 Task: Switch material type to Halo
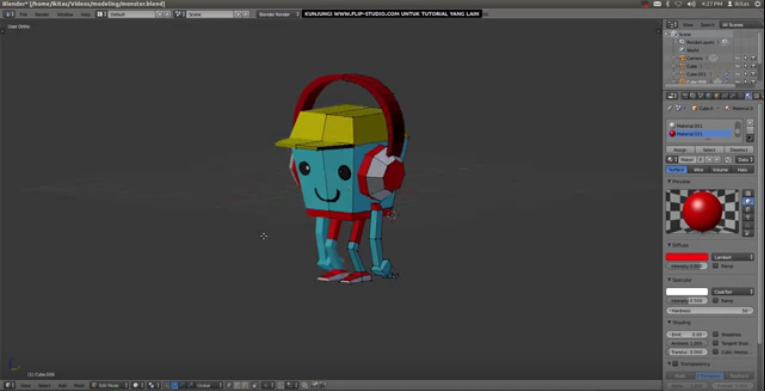(742, 169)
